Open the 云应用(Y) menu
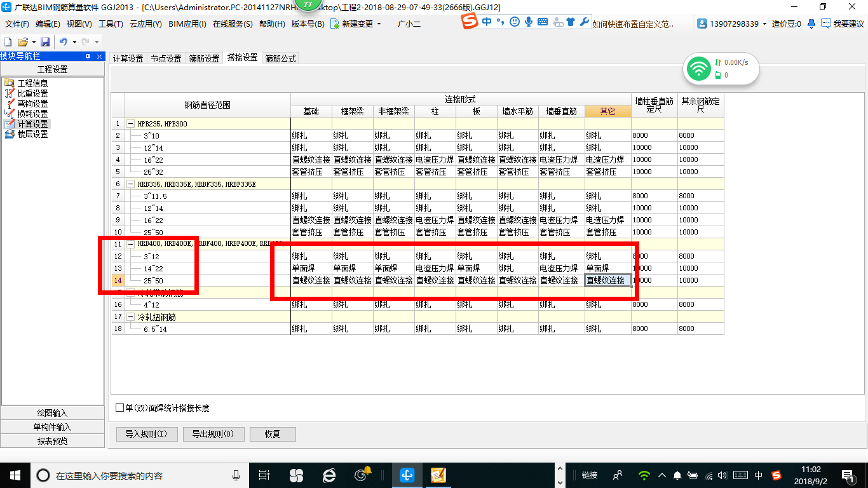 (146, 24)
